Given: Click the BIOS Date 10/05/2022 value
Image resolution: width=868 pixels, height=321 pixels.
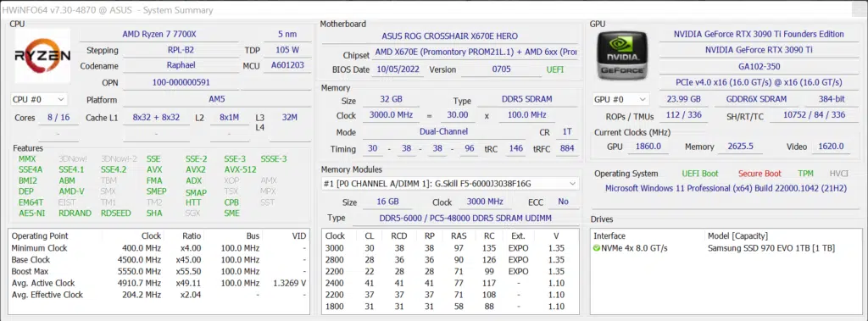Looking at the screenshot, I should (x=399, y=69).
